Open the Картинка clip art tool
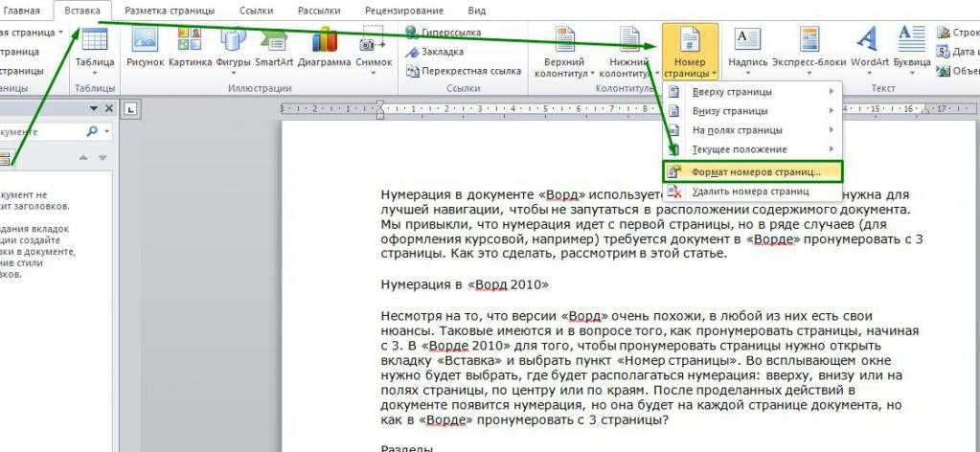The width and height of the screenshot is (980, 452). coord(190,48)
